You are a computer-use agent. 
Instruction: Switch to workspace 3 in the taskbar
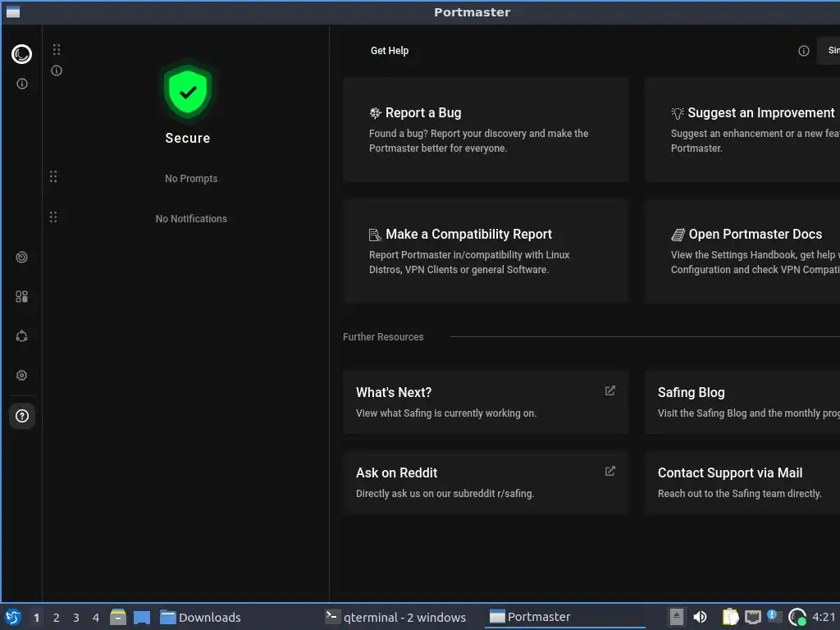pos(76,618)
